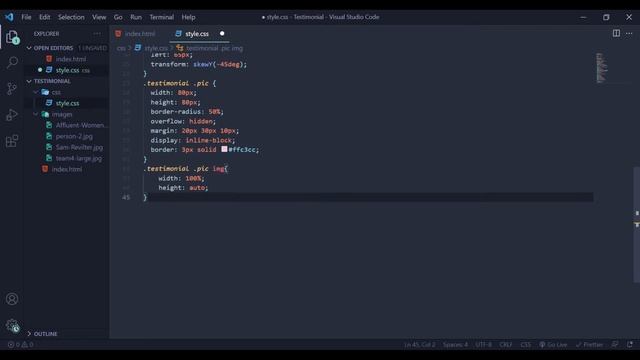Collapse the images folder in explorer

(x=36, y=114)
